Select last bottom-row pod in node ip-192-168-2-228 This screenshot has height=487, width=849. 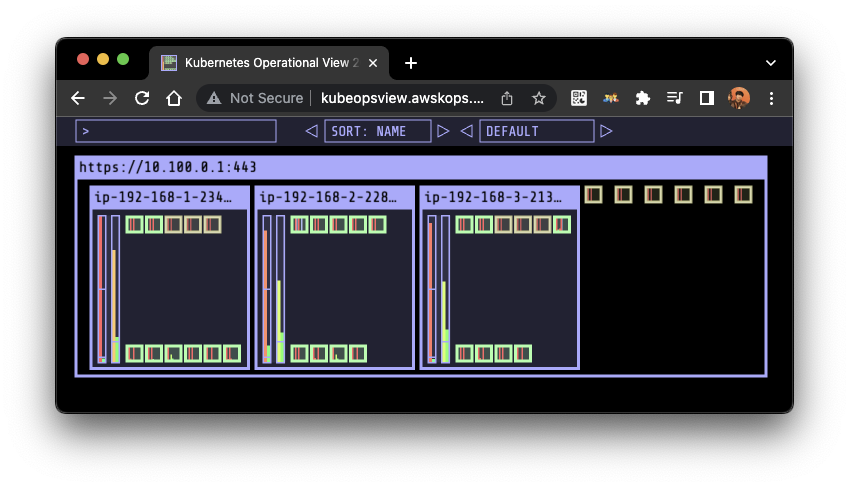click(358, 354)
